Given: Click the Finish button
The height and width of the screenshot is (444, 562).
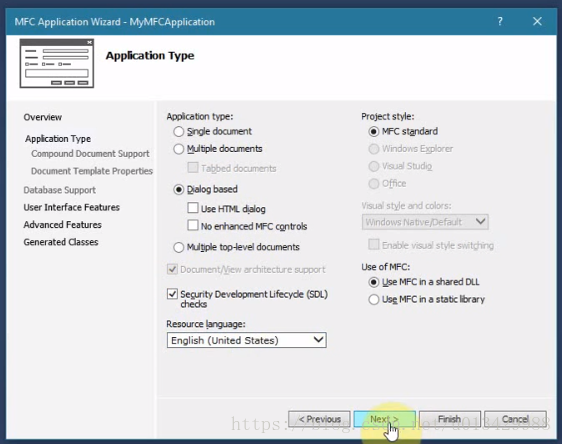Looking at the screenshot, I should (450, 419).
